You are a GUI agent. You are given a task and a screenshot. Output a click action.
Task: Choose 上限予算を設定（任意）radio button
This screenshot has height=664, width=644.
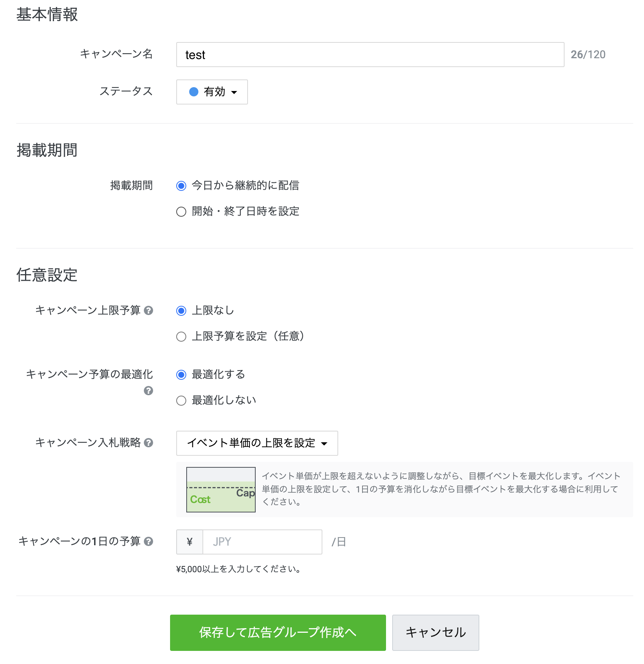coord(181,337)
